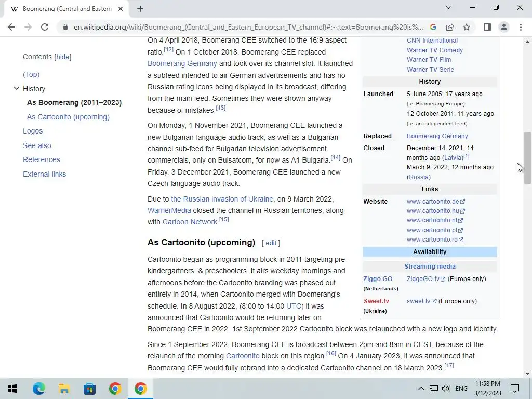Image resolution: width=532 pixels, height=399 pixels.
Task: Jump to the References section
Action: point(42,159)
